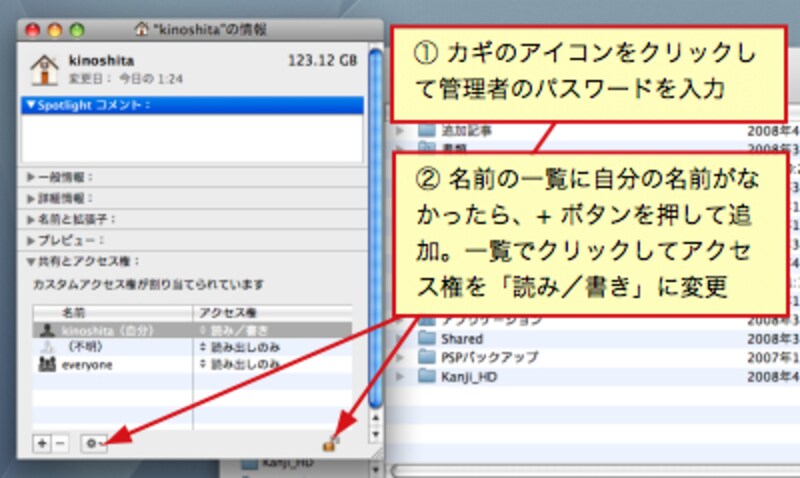Image resolution: width=800 pixels, height=478 pixels.
Task: Click the kinoshita home folder icon
Action: [44, 69]
